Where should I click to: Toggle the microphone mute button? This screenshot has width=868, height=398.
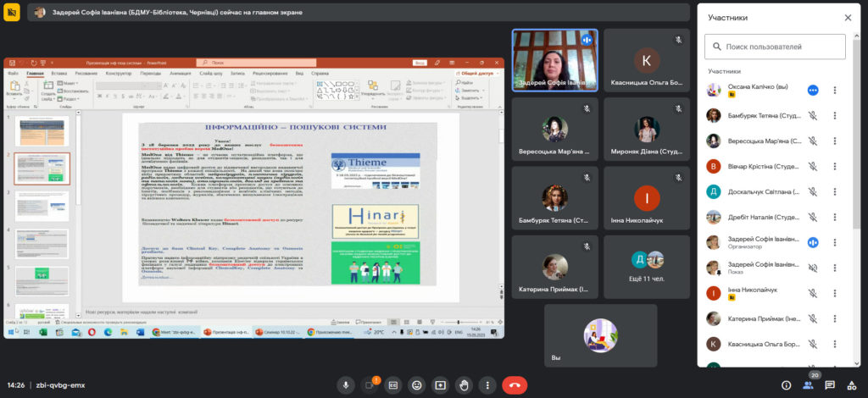[x=345, y=384]
